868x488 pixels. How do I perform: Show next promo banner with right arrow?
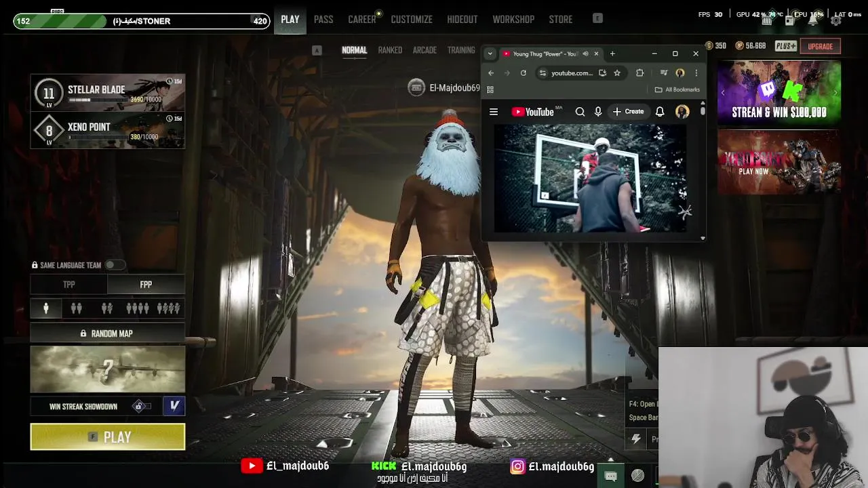pyautogui.click(x=835, y=93)
